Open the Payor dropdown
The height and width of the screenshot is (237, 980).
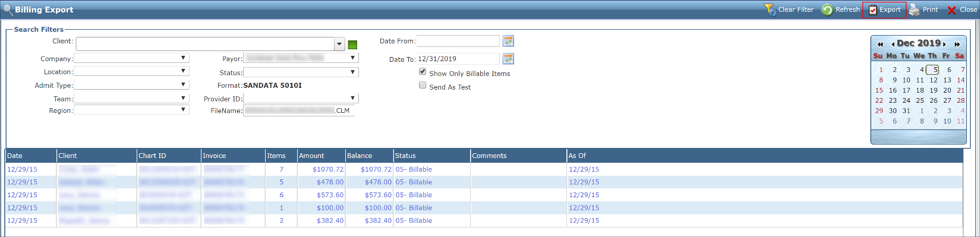pyautogui.click(x=352, y=58)
